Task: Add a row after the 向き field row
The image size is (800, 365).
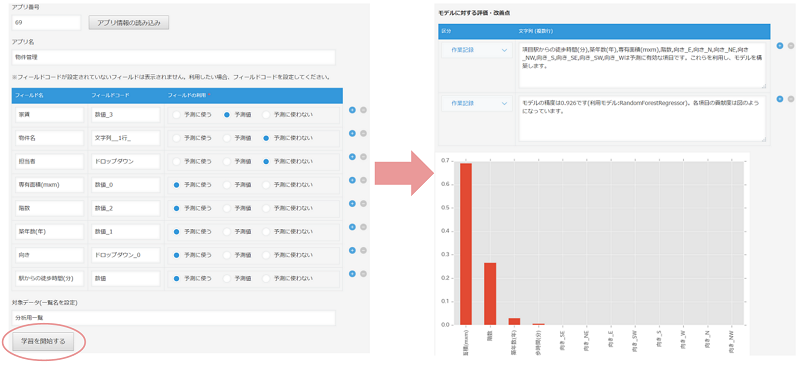Action: 352,251
